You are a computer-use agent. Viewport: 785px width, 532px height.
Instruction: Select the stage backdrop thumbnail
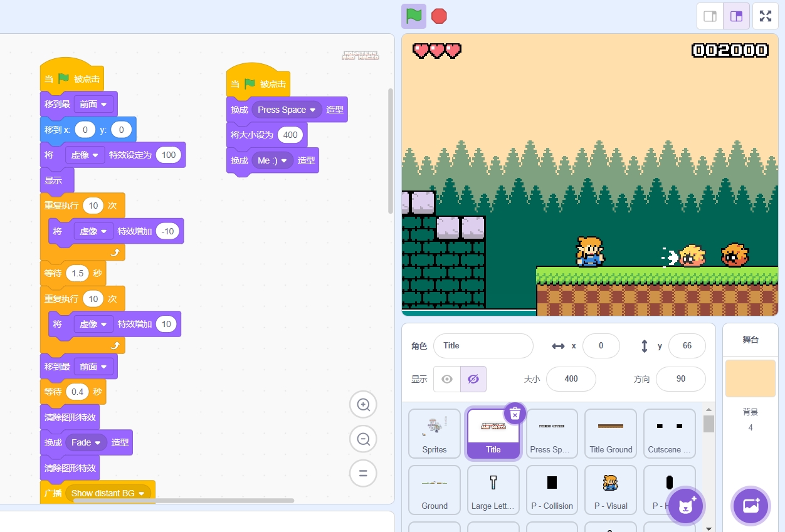(x=751, y=378)
